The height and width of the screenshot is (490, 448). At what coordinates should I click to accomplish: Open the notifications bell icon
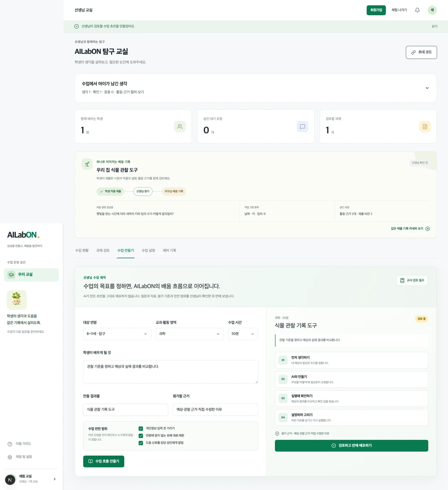pos(417,10)
